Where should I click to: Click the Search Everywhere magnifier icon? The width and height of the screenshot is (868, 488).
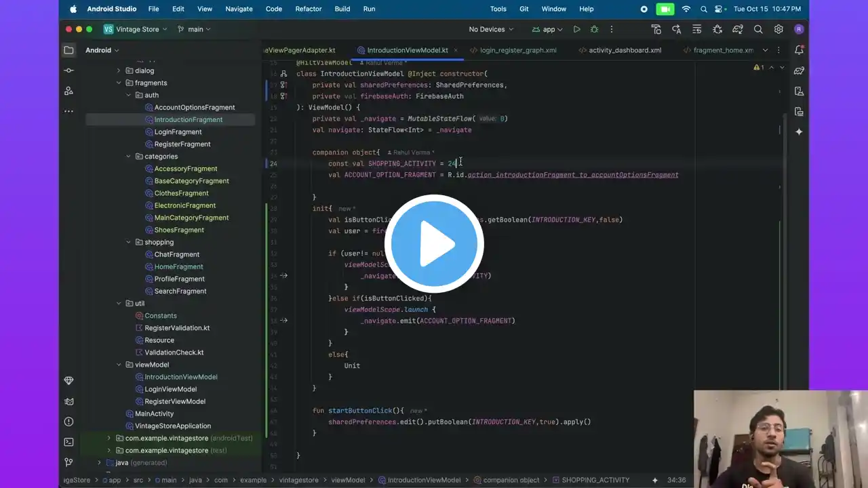[758, 29]
